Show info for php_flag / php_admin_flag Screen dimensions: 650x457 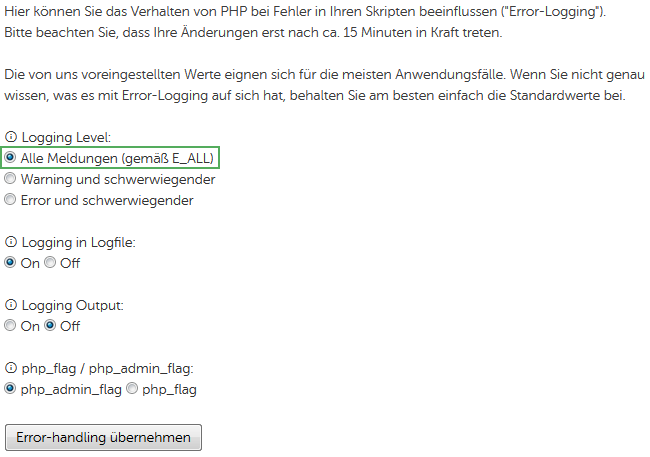pyautogui.click(x=11, y=367)
